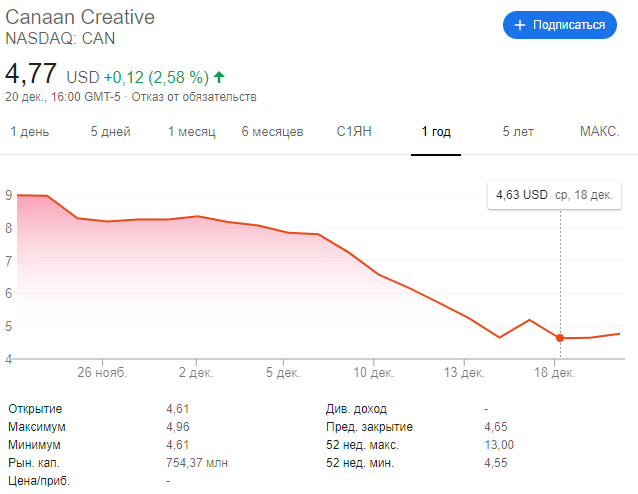Open the МАКС. maximum range tab
The image size is (638, 494).
(x=600, y=132)
